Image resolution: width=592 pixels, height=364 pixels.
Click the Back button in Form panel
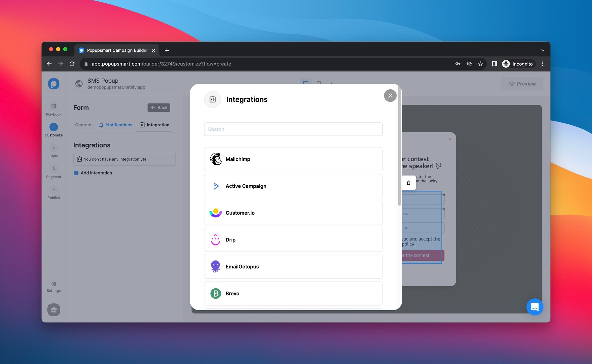click(159, 107)
